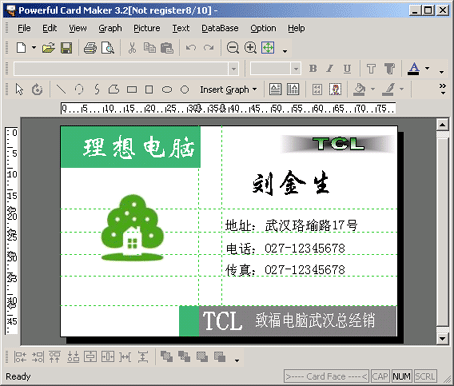
Task: Click the fill color bucket swatch
Action: (x=359, y=89)
